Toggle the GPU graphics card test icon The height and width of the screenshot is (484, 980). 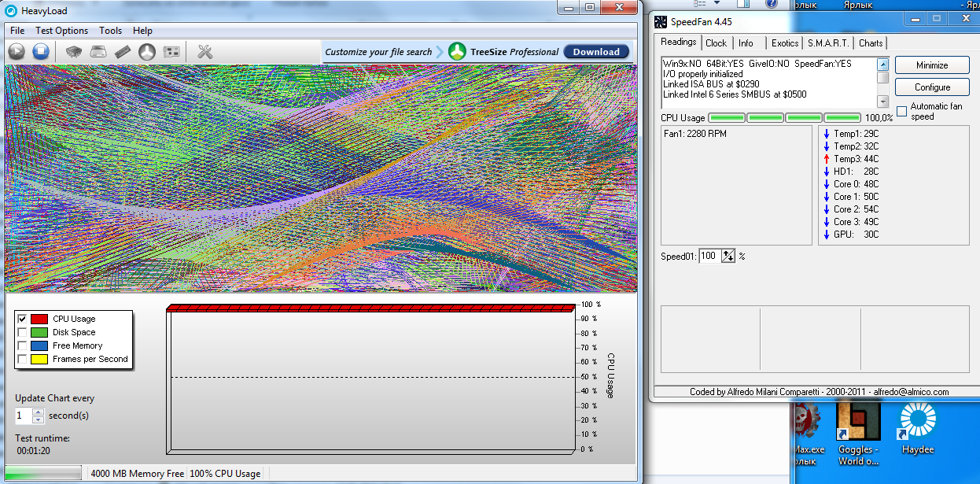click(171, 52)
